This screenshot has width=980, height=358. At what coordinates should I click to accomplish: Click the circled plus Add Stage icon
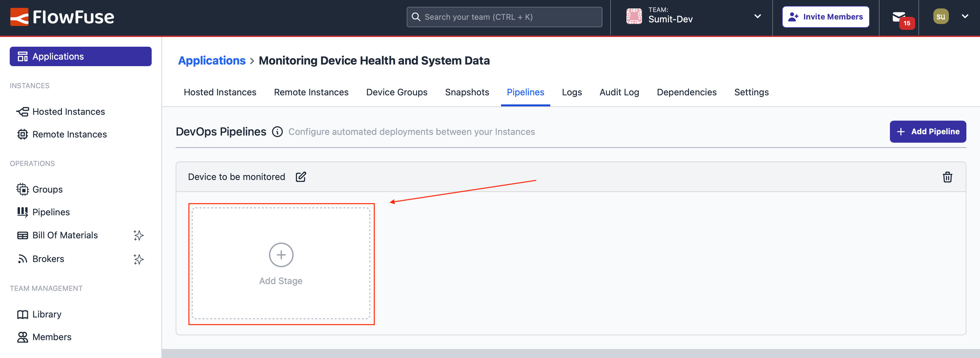[281, 255]
